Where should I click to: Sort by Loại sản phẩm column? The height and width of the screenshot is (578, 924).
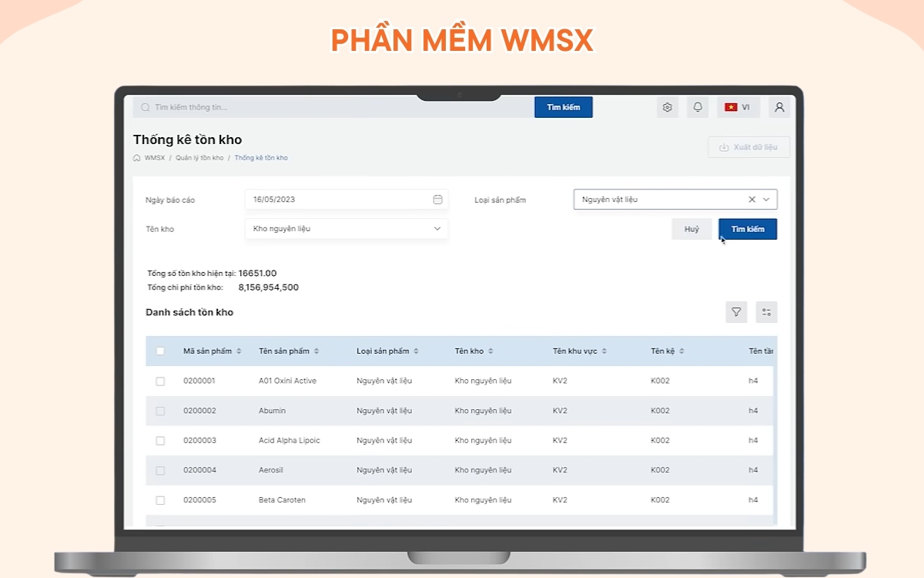(416, 351)
